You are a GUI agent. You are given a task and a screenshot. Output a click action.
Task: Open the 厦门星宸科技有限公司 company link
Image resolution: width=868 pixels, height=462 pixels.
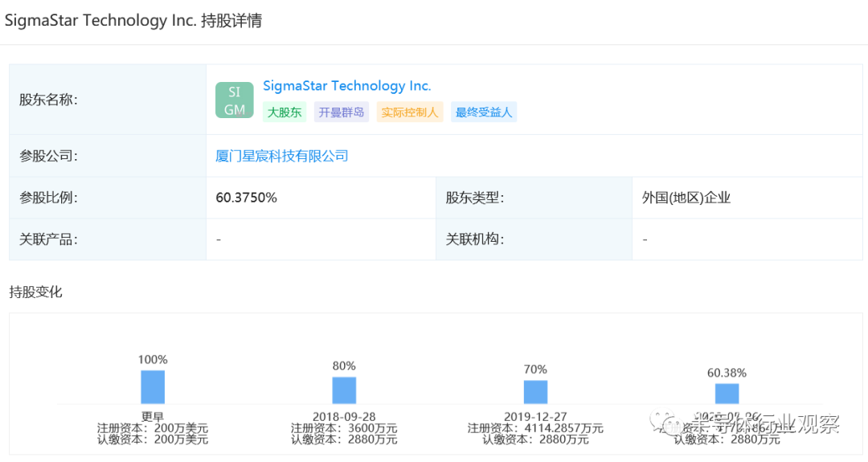[282, 156]
